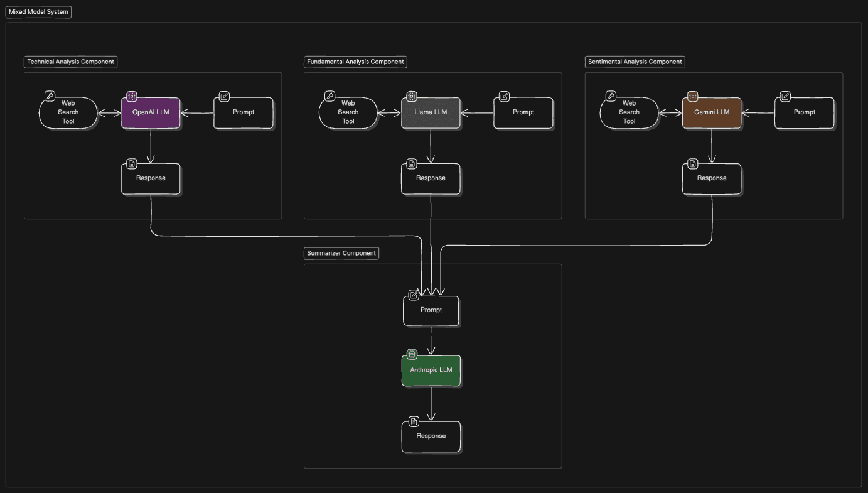Select the purple OpenAI LLM node

151,112
